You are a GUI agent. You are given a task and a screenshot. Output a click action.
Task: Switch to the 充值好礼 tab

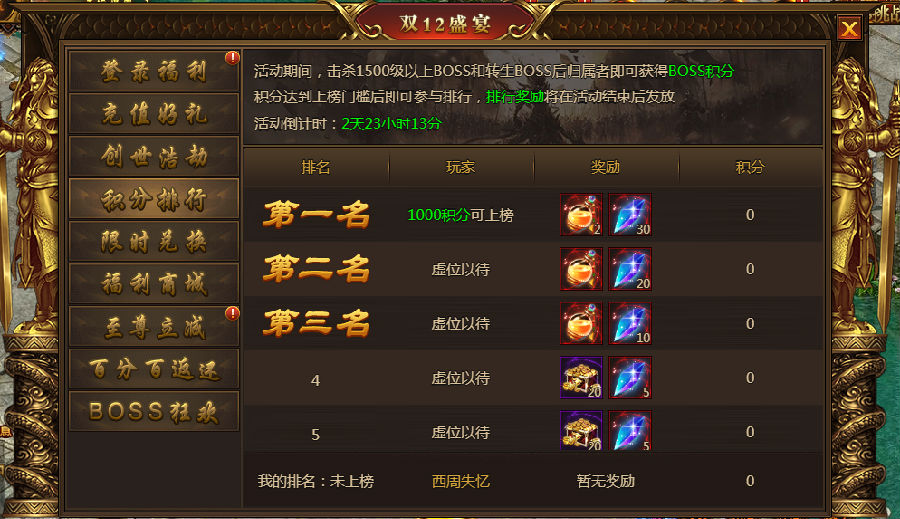point(154,114)
